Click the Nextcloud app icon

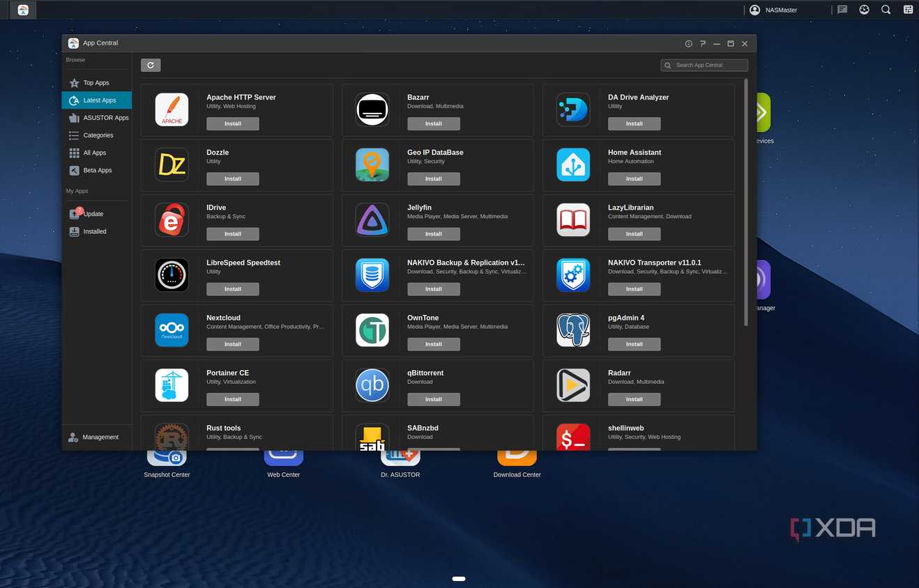(172, 330)
